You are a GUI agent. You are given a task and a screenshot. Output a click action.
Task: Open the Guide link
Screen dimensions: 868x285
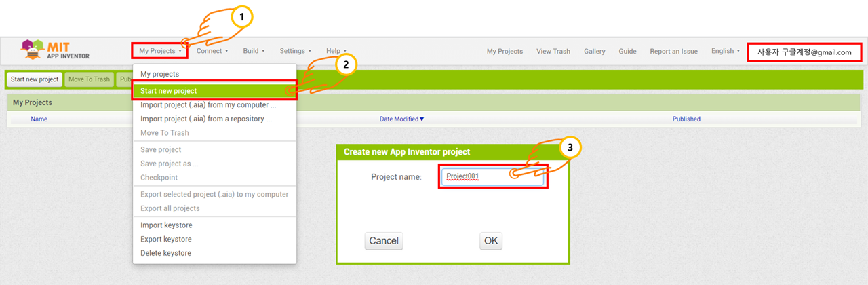(x=627, y=51)
